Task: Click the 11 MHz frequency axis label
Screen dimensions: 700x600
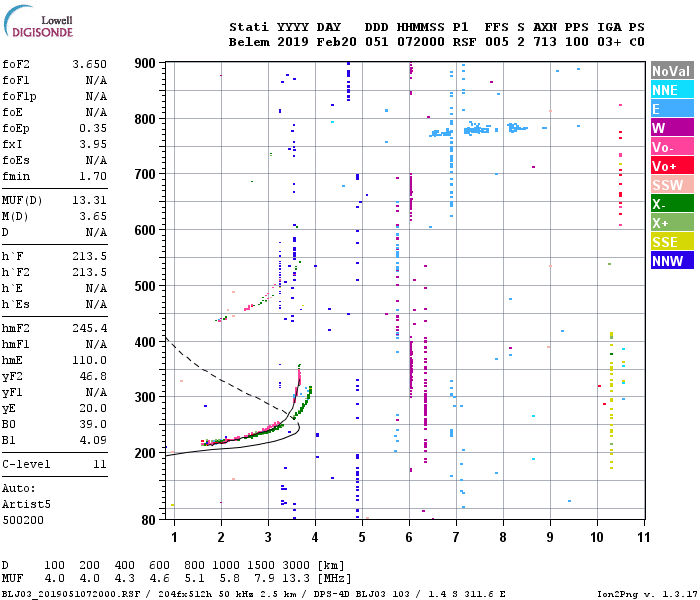Action: pyautogui.click(x=643, y=537)
